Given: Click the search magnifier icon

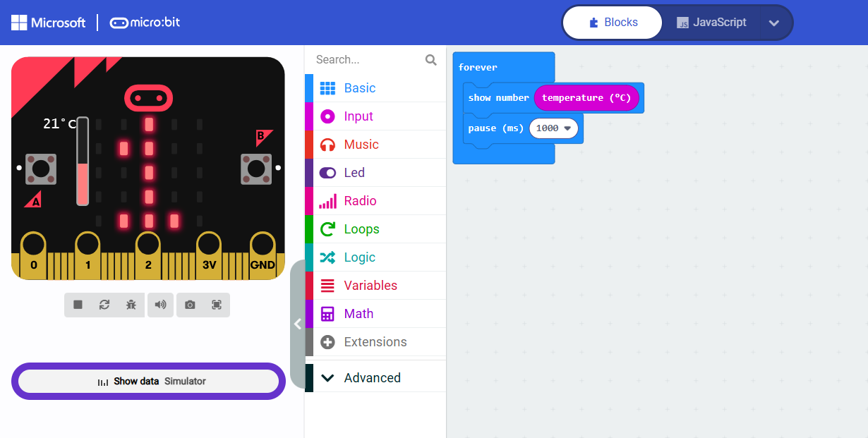Looking at the screenshot, I should pyautogui.click(x=430, y=60).
